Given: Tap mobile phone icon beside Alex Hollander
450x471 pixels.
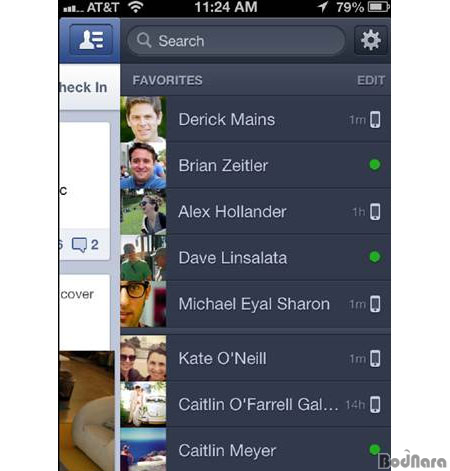Looking at the screenshot, I should click(375, 212).
